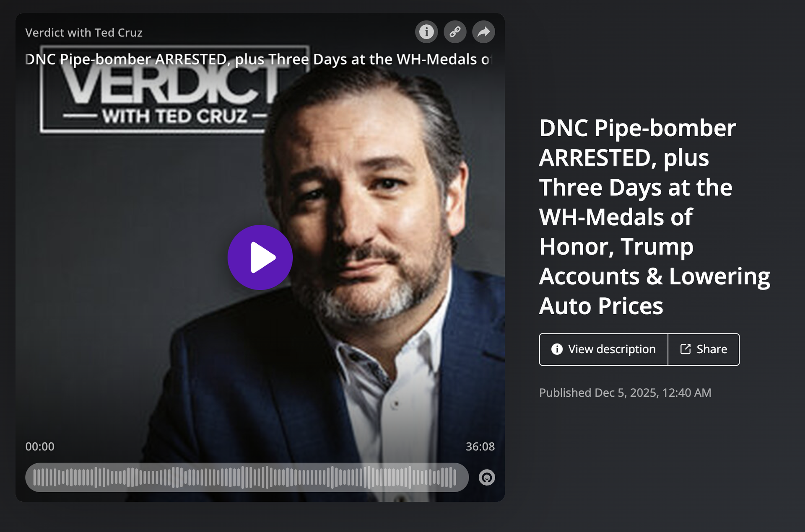
Task: Click the info icon inside View description
Action: point(557,349)
